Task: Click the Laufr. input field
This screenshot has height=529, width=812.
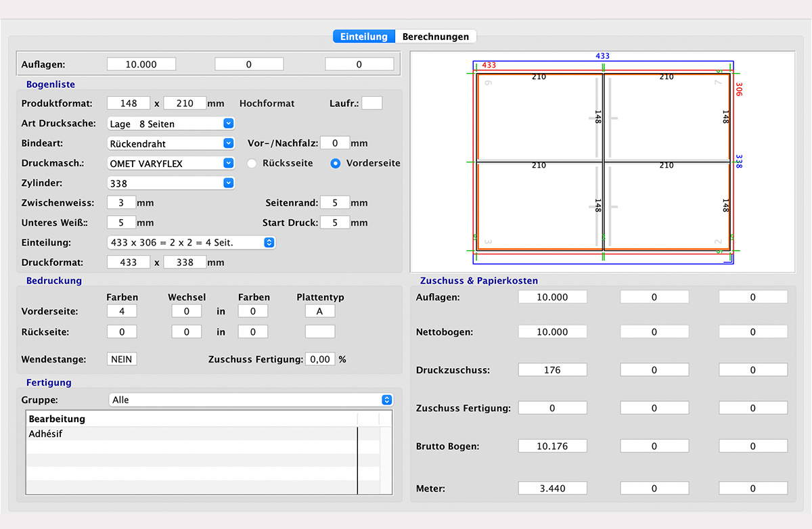Action: (x=371, y=103)
